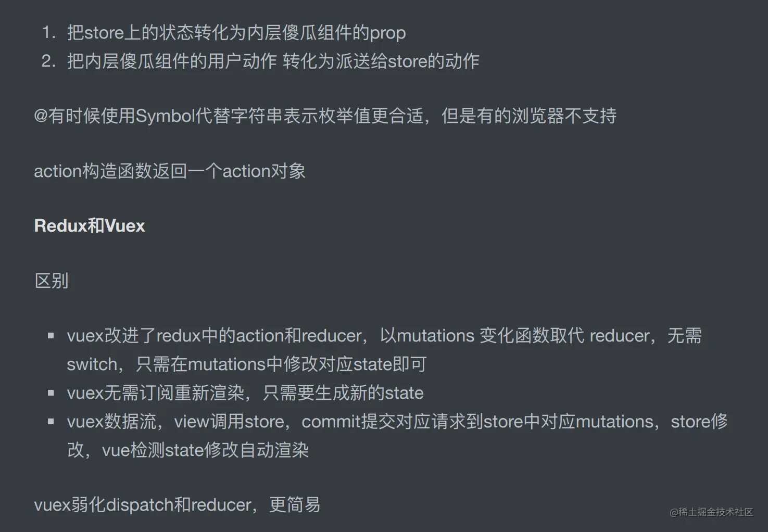Click the 稀土掘金技术社区 watermark
Screen dimensions: 768x532
coord(711,512)
